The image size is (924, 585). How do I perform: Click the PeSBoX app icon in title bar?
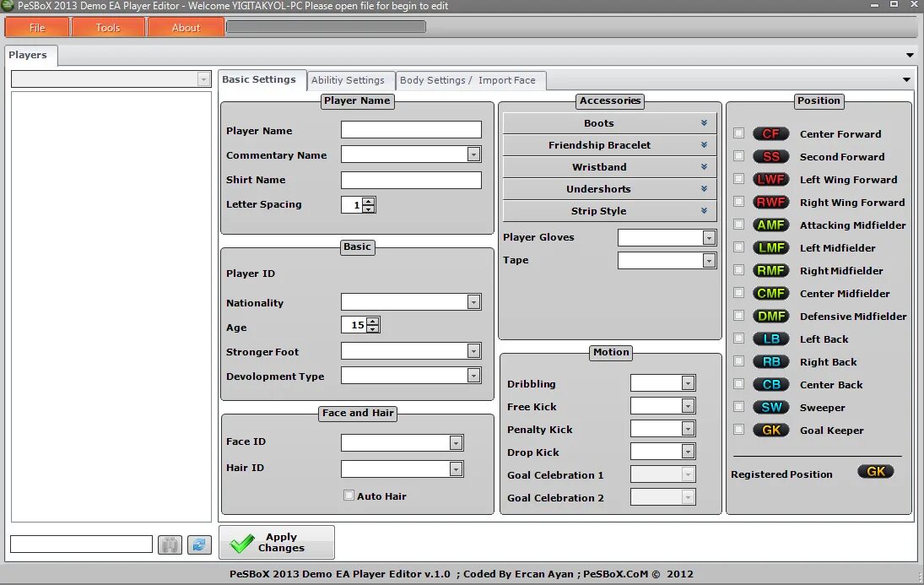pos(8,5)
